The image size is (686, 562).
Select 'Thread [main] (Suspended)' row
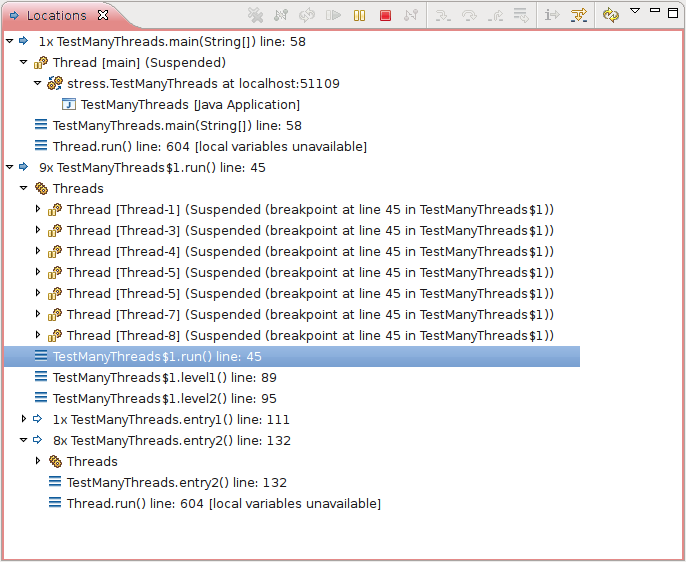point(139,63)
